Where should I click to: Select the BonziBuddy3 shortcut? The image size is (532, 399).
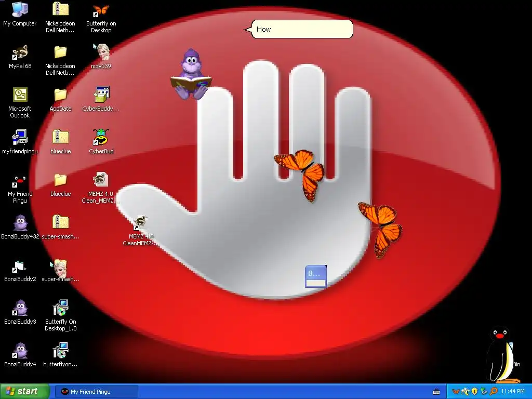(x=20, y=312)
